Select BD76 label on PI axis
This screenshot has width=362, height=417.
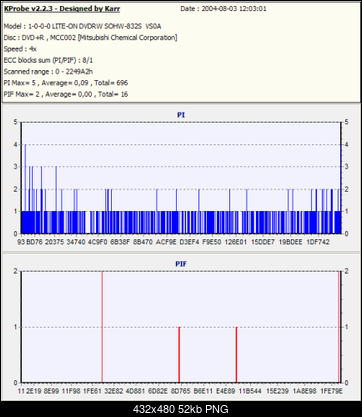[34, 242]
